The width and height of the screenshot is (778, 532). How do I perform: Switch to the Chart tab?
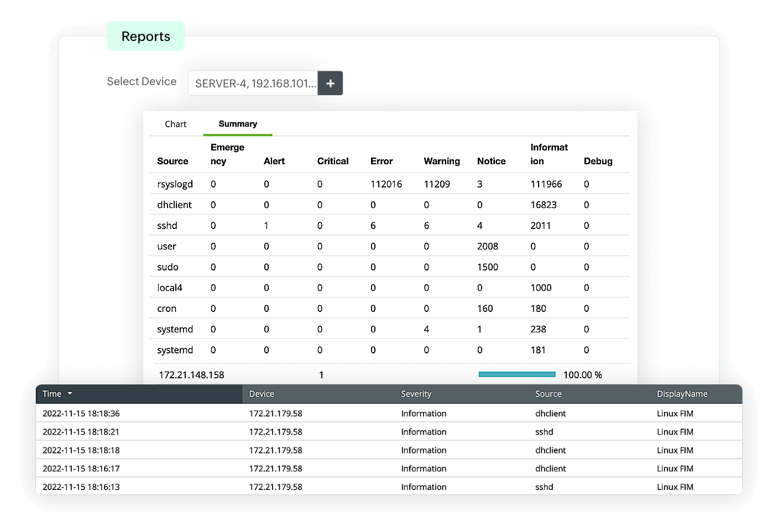(x=176, y=124)
